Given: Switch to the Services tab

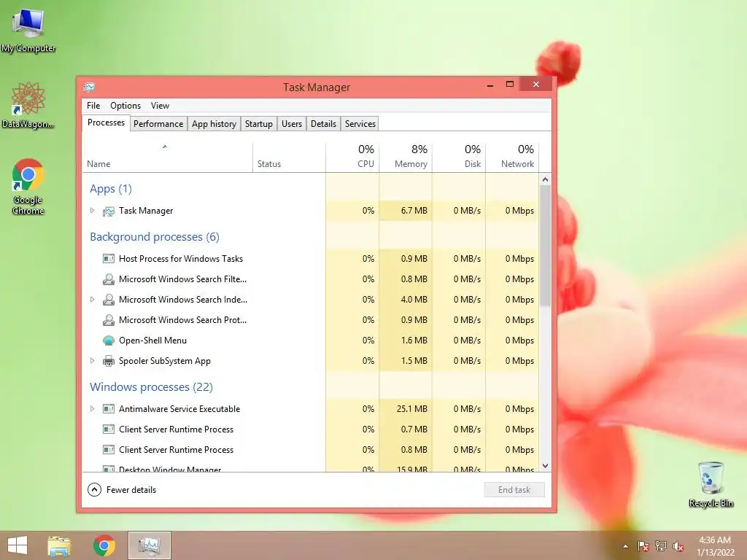Looking at the screenshot, I should click(x=360, y=124).
